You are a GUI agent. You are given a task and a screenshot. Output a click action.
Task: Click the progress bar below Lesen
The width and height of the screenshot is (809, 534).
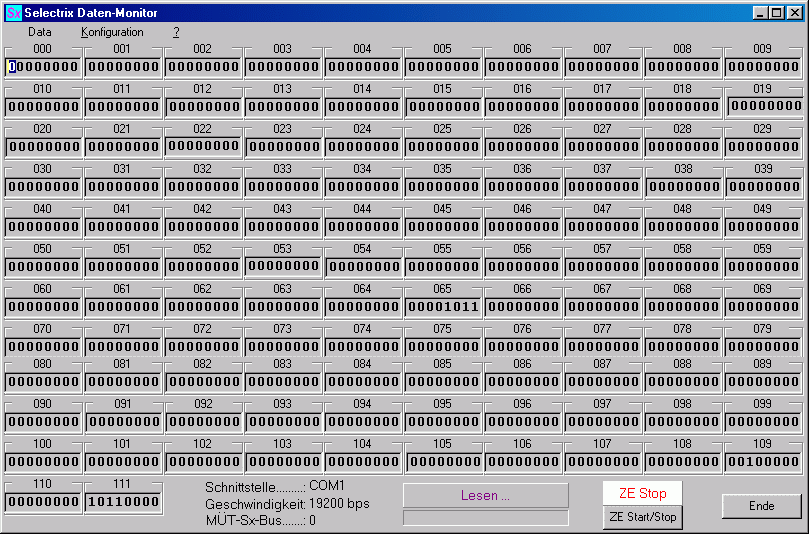point(485,517)
